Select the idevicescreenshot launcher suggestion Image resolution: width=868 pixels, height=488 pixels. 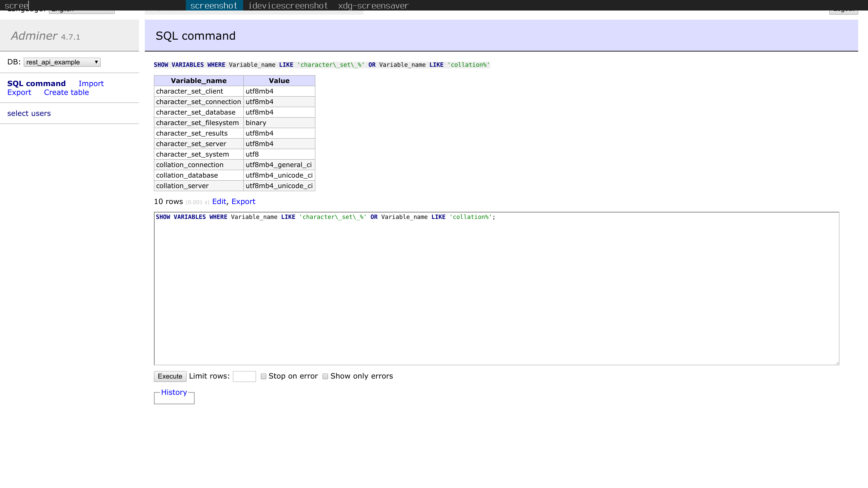(x=288, y=5)
